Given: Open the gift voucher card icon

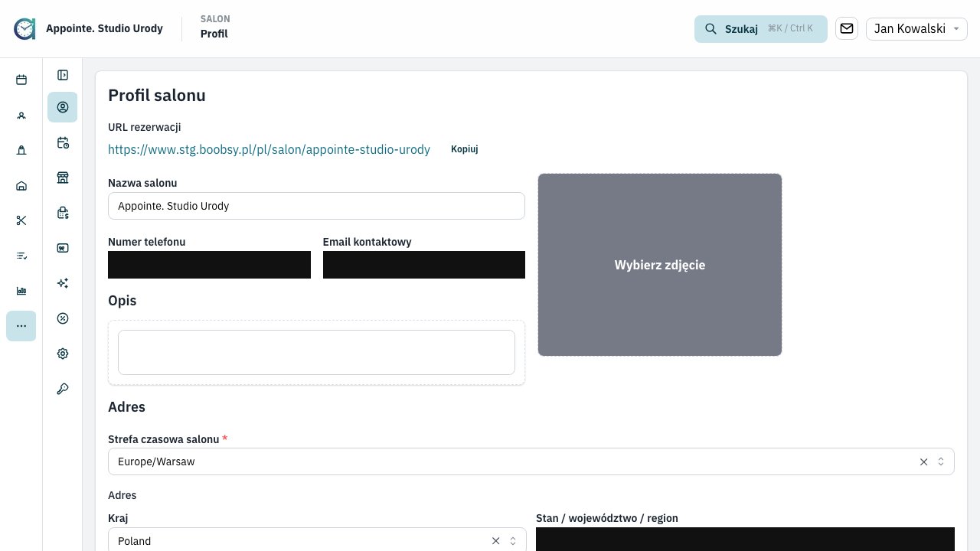Looking at the screenshot, I should [x=63, y=248].
